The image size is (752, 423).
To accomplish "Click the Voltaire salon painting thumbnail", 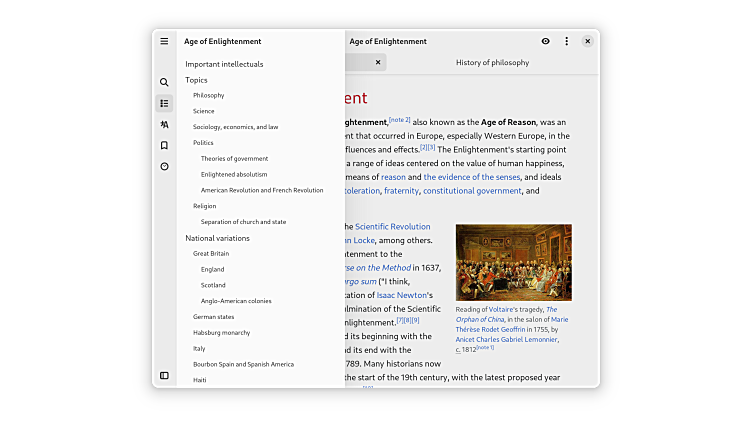I will (513, 262).
